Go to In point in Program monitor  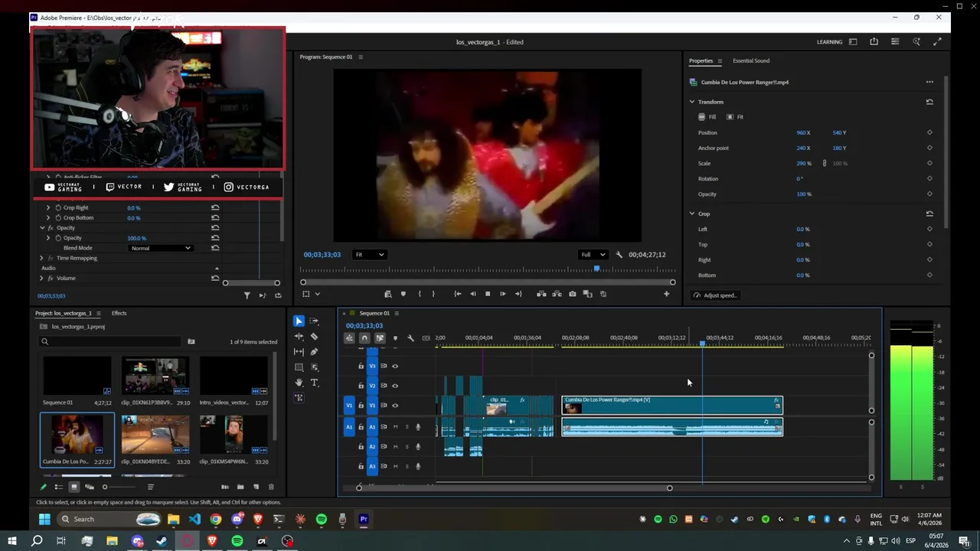(x=457, y=294)
